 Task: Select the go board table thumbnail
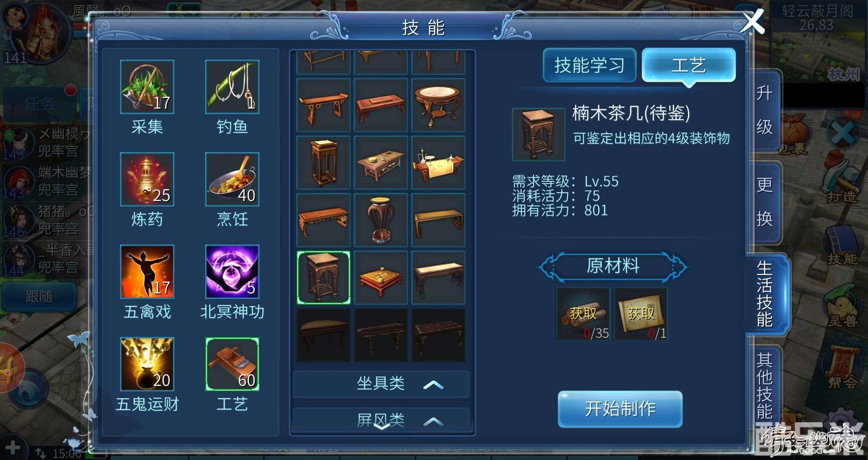click(381, 278)
